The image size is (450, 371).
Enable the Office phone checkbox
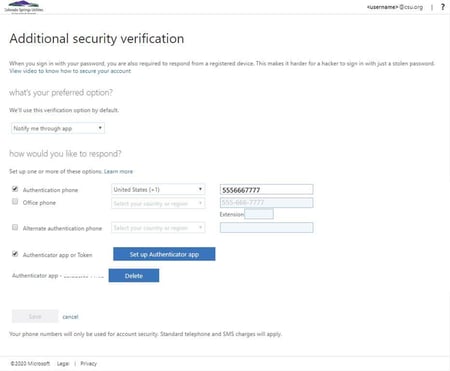15,201
